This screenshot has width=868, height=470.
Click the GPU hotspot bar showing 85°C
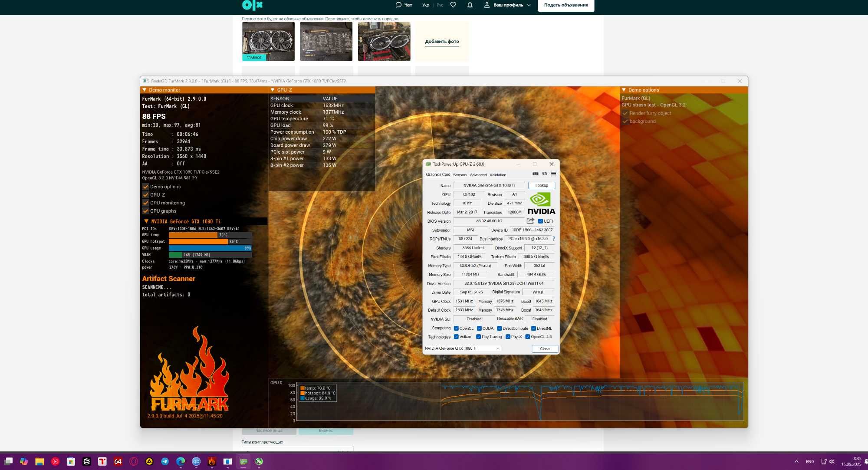point(210,241)
